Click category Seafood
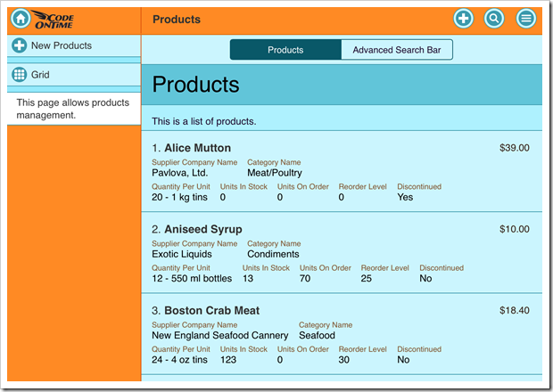Viewport: 553px width, 392px height. click(317, 336)
